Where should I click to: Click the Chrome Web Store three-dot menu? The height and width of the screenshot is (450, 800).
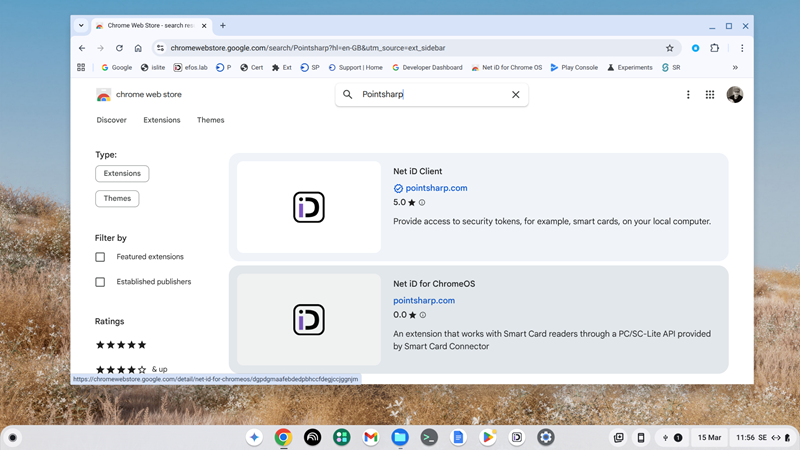(x=688, y=95)
